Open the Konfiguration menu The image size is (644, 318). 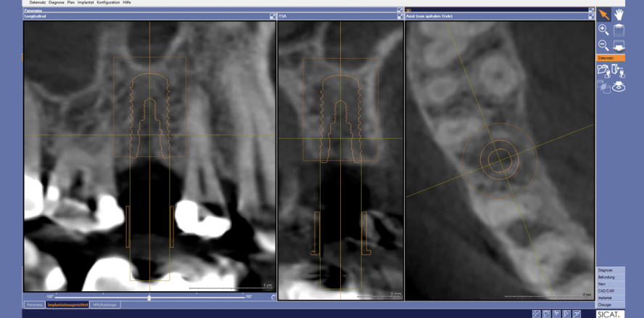coord(109,2)
